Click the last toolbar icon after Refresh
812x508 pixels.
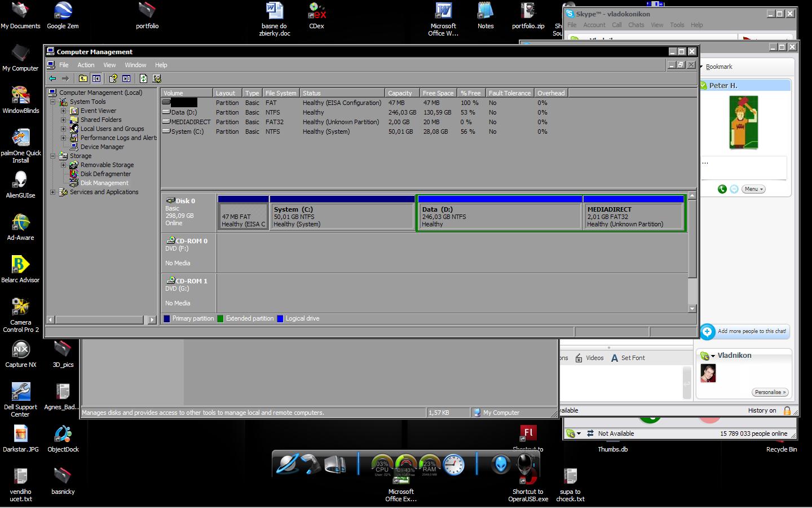click(157, 78)
